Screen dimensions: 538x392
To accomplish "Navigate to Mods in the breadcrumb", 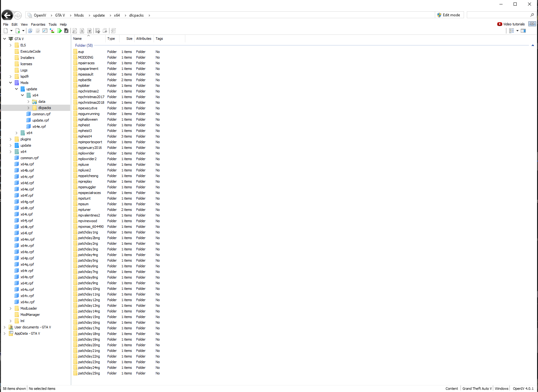I will (79, 15).
